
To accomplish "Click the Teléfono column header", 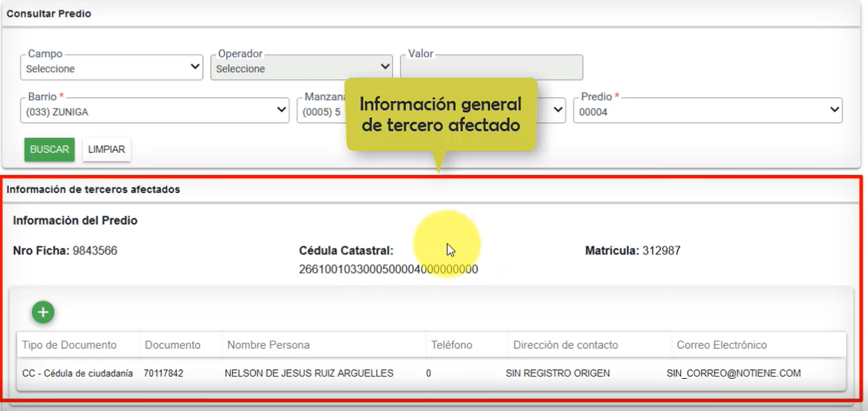I will [451, 345].
